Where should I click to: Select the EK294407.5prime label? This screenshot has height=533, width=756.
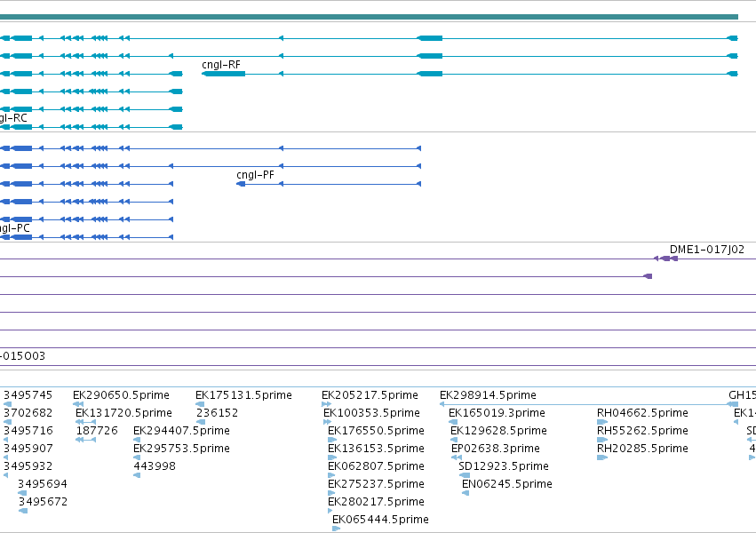[x=181, y=431]
